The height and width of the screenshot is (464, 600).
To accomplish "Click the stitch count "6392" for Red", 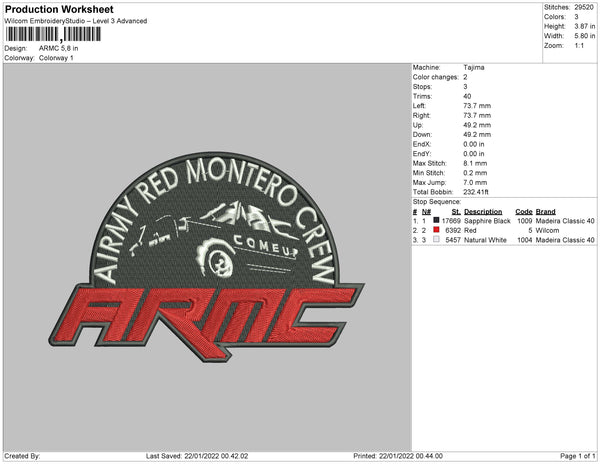I will 453,230.
